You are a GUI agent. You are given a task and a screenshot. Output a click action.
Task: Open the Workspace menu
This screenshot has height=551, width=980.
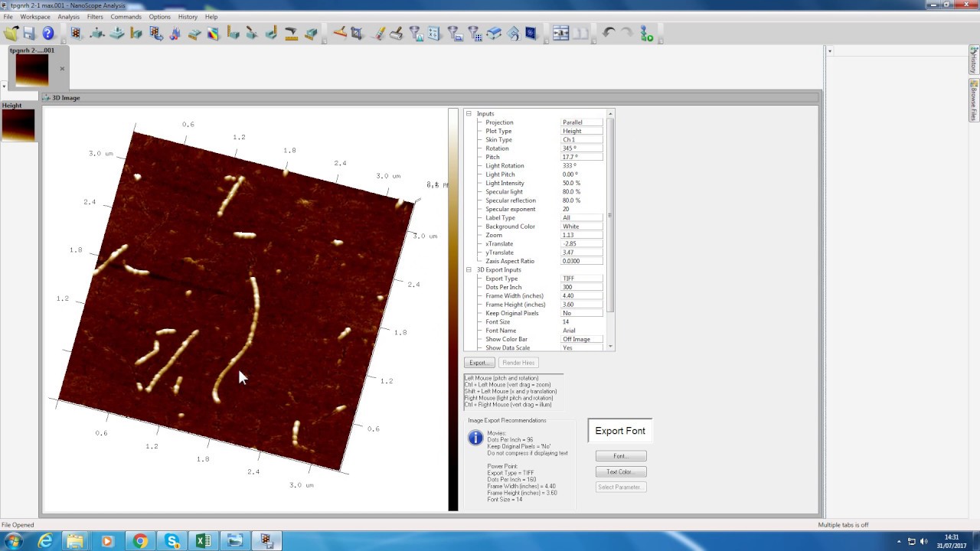point(35,17)
